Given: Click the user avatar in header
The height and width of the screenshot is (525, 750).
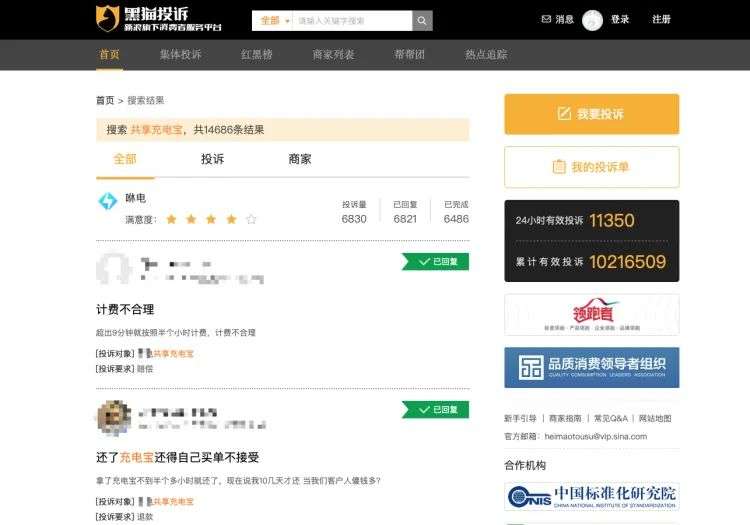Looking at the screenshot, I should point(592,20).
